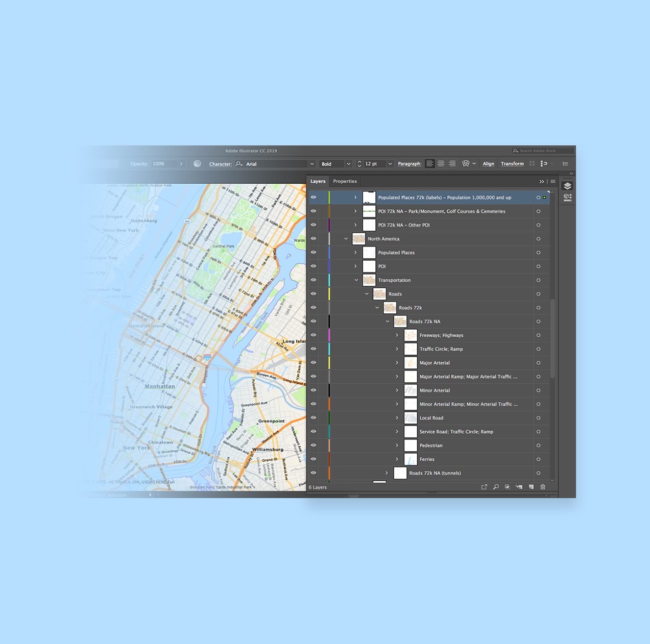This screenshot has width=650, height=644.
Task: Click the Create New Layer icon
Action: tap(531, 487)
